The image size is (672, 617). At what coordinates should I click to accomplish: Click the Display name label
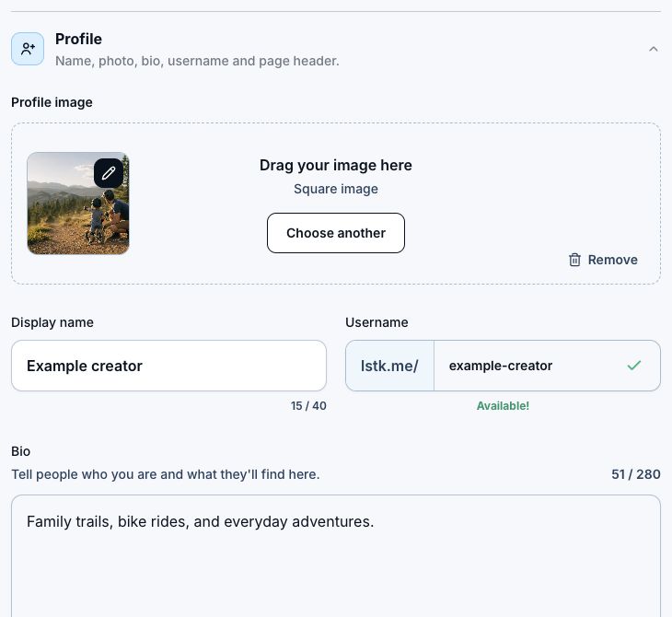pos(52,322)
